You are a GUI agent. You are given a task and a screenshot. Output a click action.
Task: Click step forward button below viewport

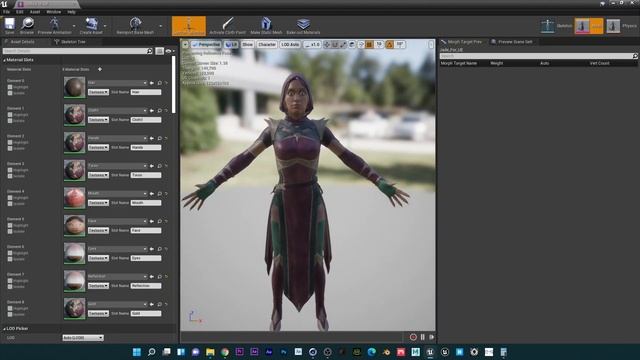(x=431, y=337)
